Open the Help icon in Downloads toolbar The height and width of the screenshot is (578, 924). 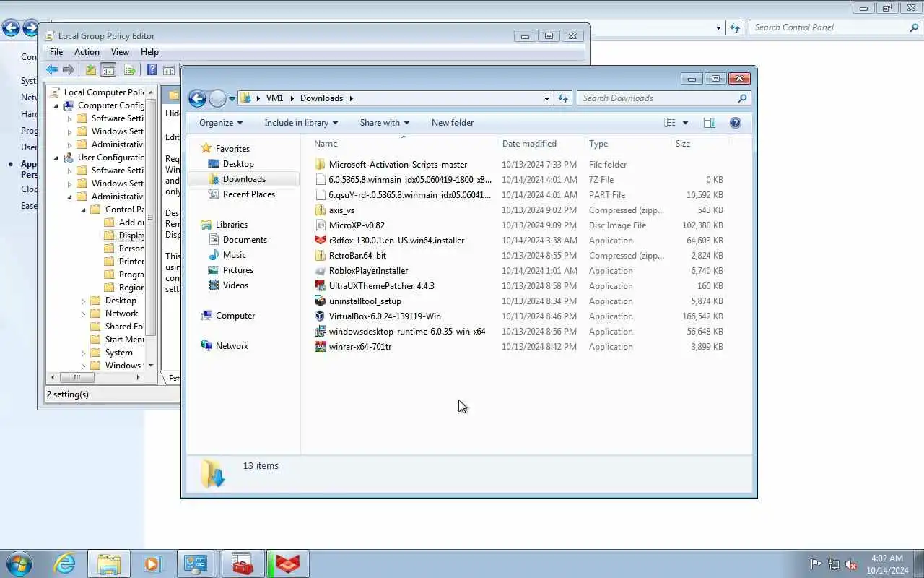735,123
